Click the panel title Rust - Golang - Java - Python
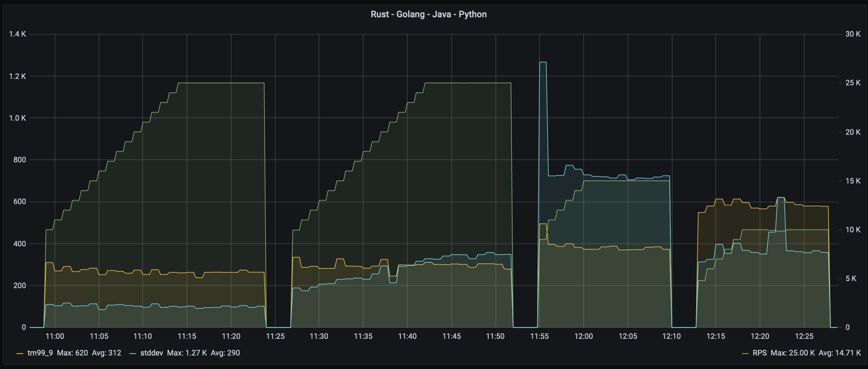This screenshot has height=369, width=868. 428,14
